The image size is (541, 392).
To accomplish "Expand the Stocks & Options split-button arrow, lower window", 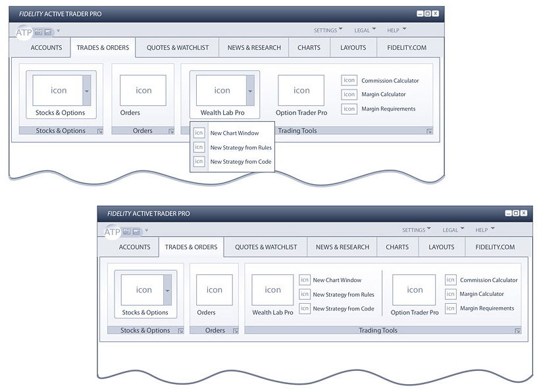I will point(167,290).
